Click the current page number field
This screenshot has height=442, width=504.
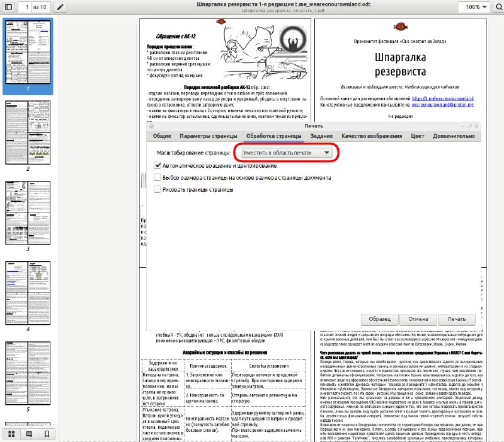coord(25,7)
